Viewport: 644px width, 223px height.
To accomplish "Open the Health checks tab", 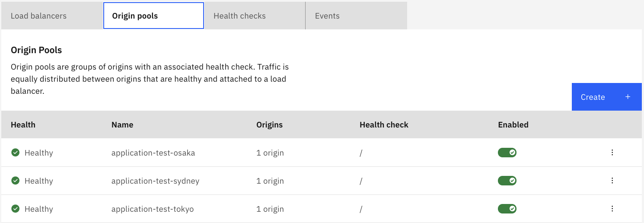I will click(239, 16).
